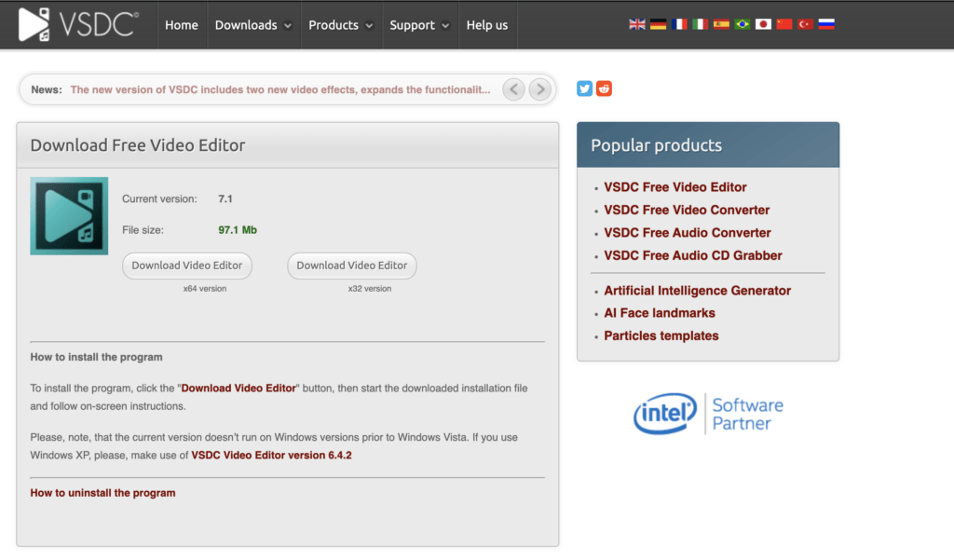Viewport: 954px width, 560px height.
Task: Choose the Brazilian flag for Portuguese
Action: [x=743, y=24]
